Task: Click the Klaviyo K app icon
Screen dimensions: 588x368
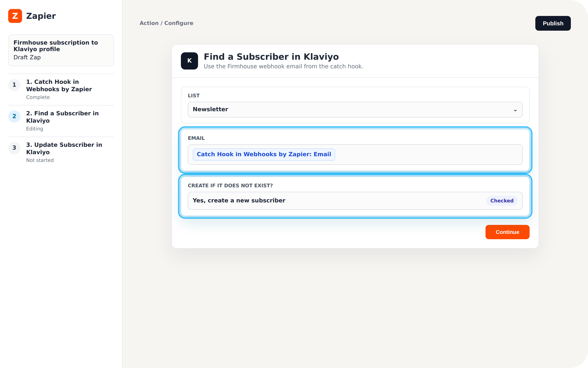Action: [189, 61]
